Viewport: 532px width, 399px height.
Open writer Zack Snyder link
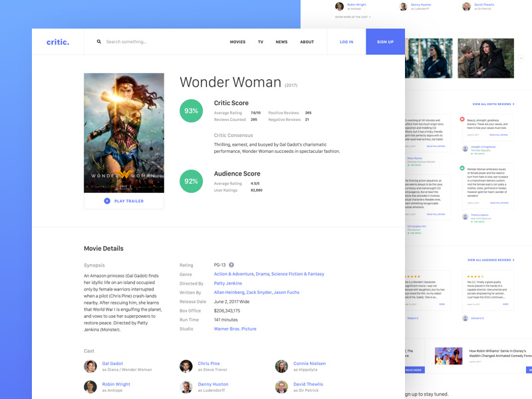tap(259, 293)
